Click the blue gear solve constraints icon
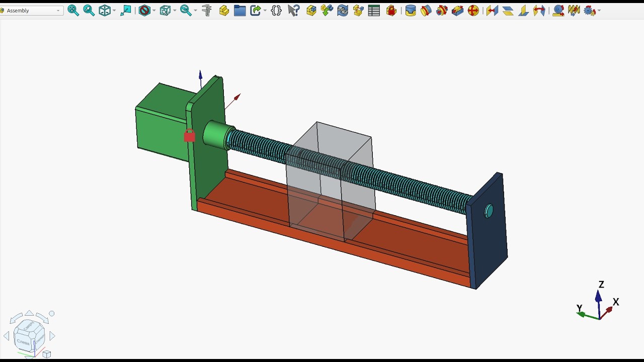The image size is (644, 362). click(558, 11)
